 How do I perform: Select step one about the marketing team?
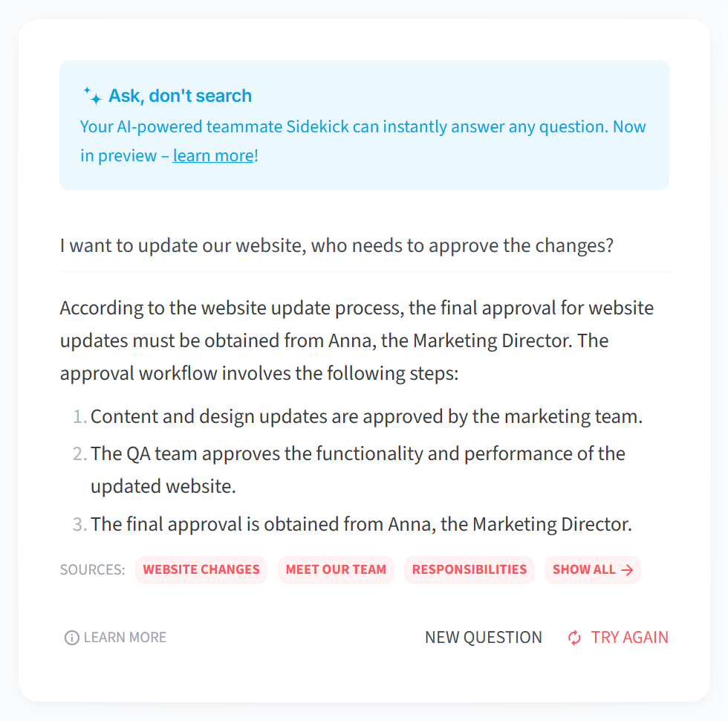point(366,416)
